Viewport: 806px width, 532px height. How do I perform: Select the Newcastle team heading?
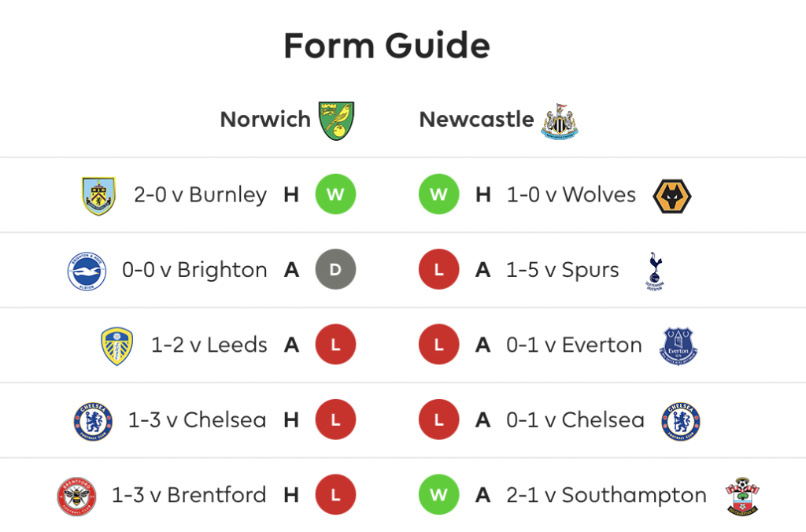pos(476,120)
